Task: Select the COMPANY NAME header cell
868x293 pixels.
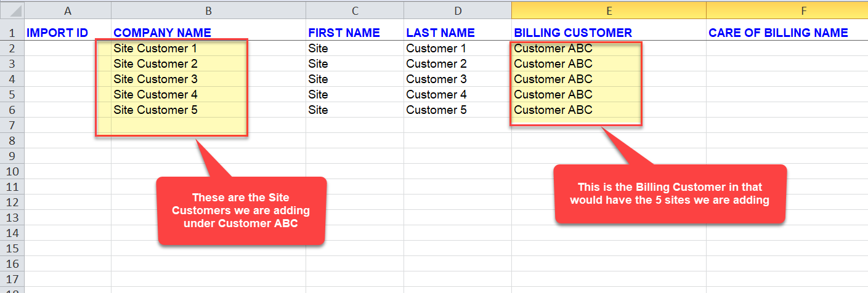Action: point(163,33)
